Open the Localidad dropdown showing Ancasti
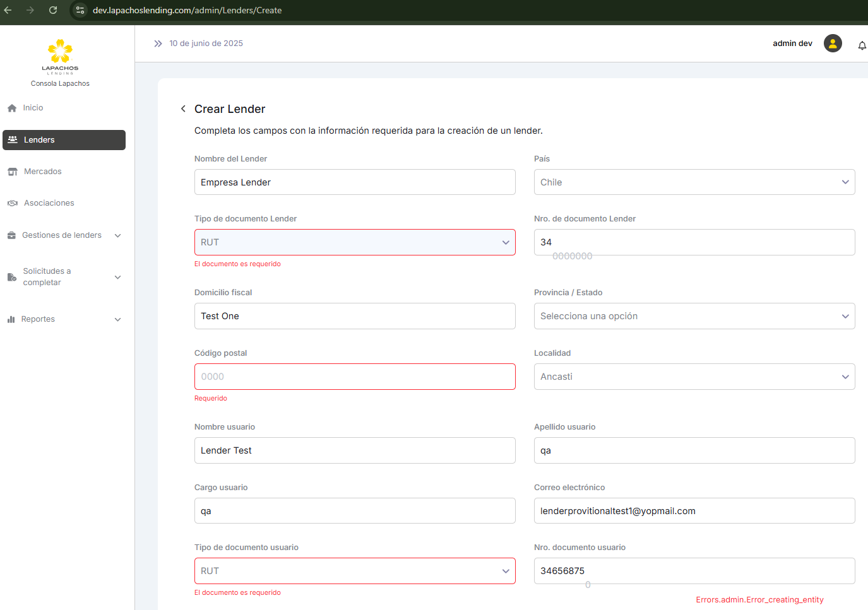The width and height of the screenshot is (868, 610). tap(694, 377)
